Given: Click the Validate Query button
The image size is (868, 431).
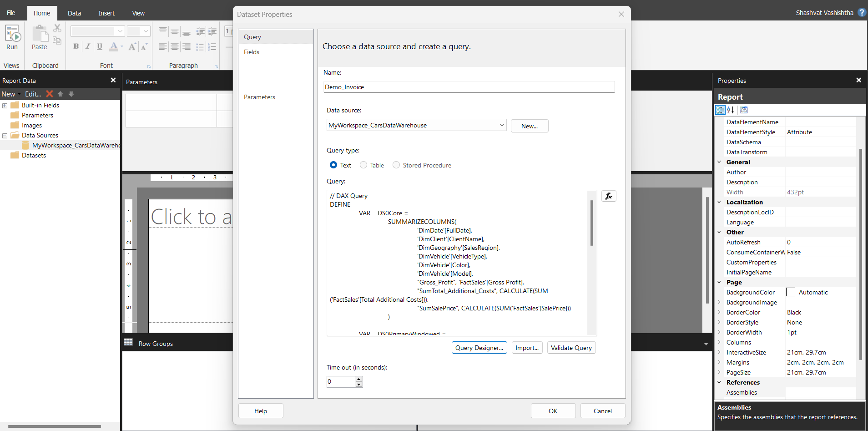Looking at the screenshot, I should point(571,347).
